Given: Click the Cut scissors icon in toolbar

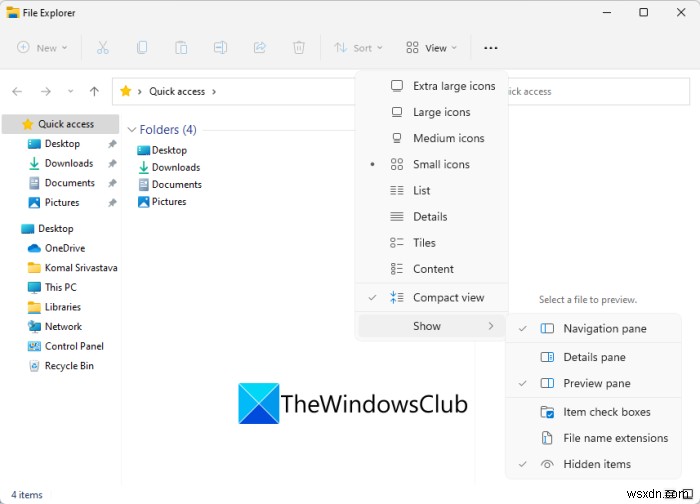Looking at the screenshot, I should pyautogui.click(x=103, y=47).
